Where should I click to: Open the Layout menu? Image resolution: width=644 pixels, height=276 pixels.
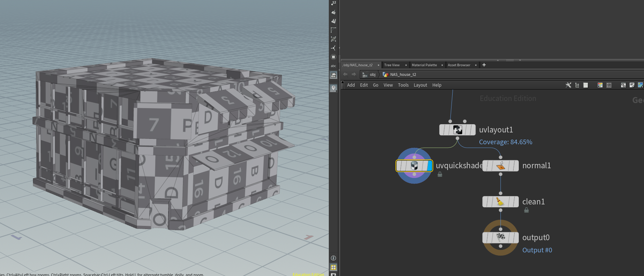pyautogui.click(x=420, y=85)
